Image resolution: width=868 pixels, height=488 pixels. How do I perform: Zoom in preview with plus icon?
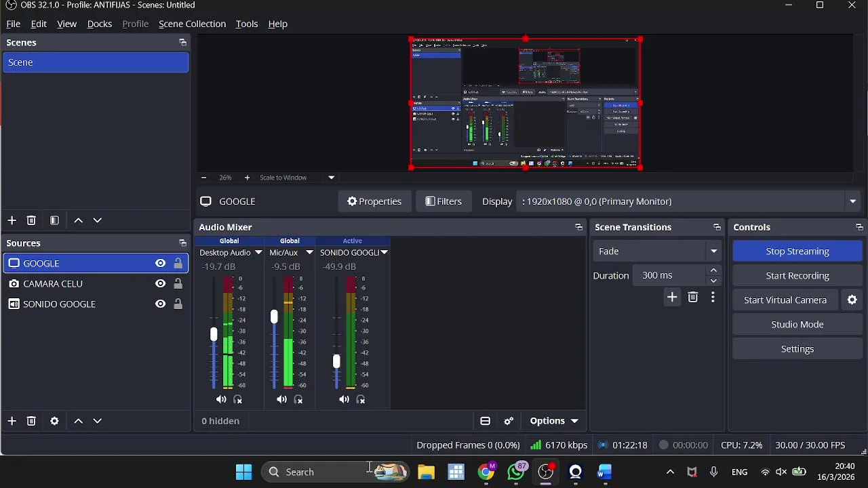(247, 178)
